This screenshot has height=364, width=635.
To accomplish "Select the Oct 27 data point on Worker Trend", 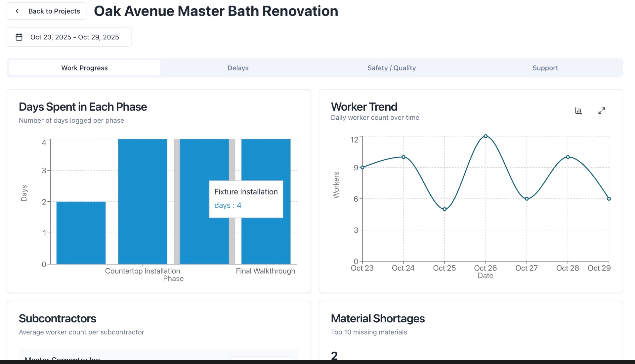I will click(x=527, y=199).
